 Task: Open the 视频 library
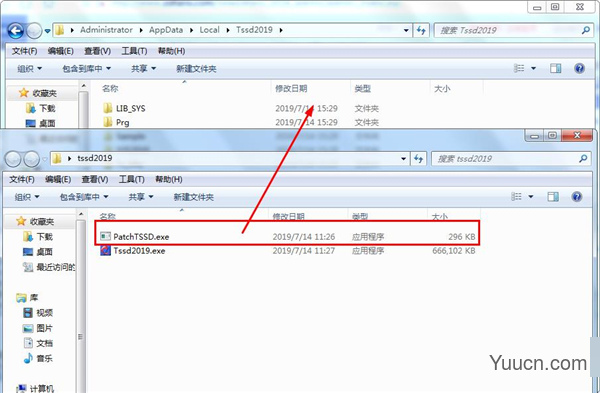(x=38, y=313)
